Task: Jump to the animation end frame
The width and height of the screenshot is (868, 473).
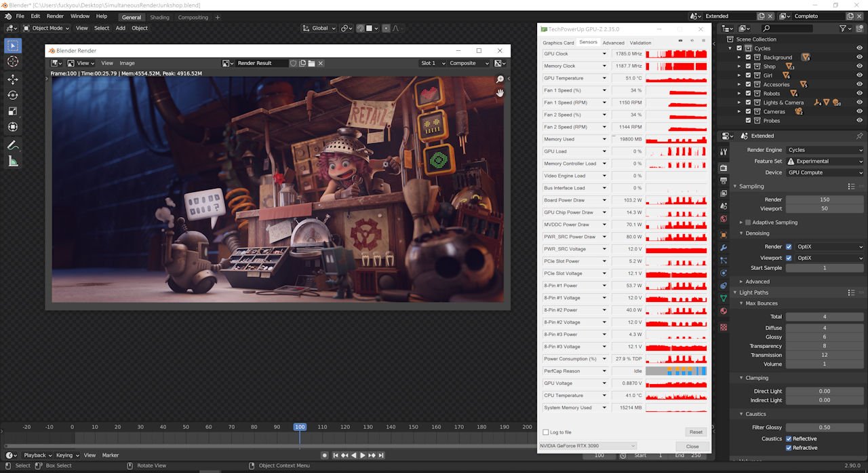Action: coord(382,455)
